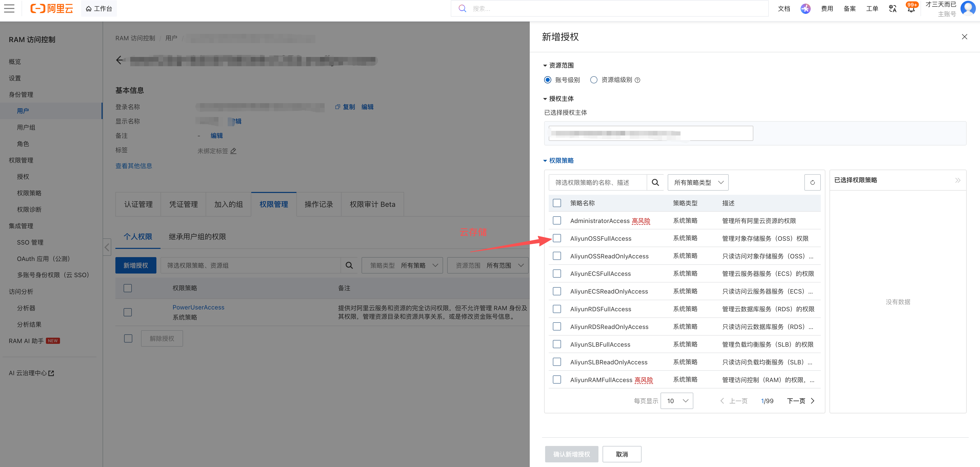Check the AliyunECSFullAccess policy
Image resolution: width=980 pixels, height=467 pixels.
[557, 273]
